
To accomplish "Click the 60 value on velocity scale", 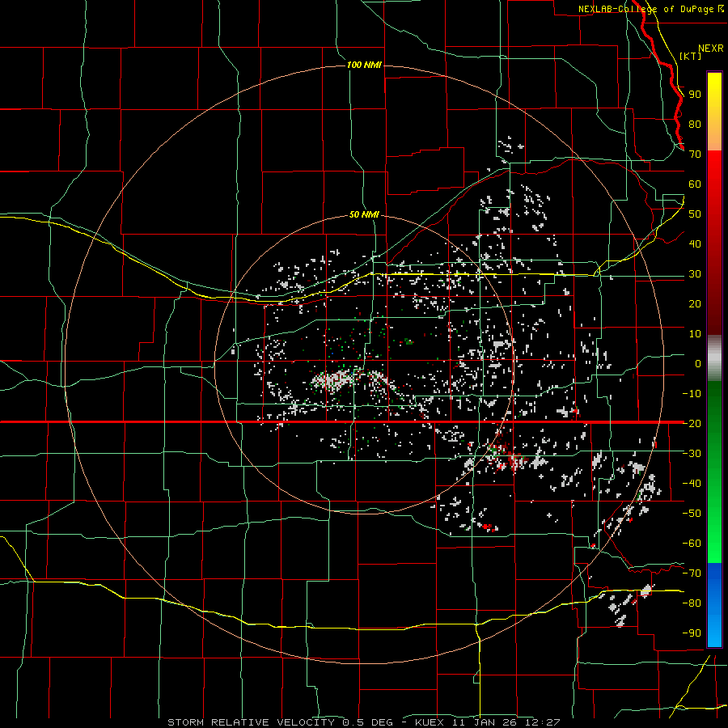I will click(x=695, y=184).
